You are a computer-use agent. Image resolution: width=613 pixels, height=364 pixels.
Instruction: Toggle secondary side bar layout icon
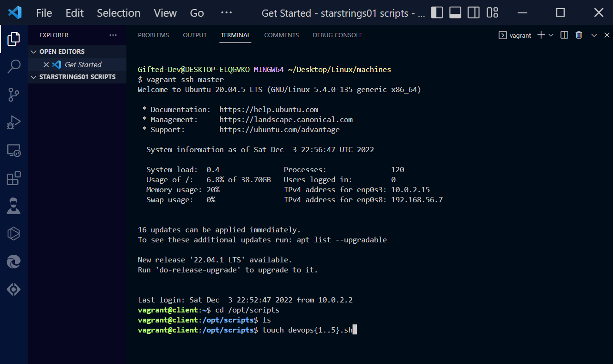pos(474,13)
